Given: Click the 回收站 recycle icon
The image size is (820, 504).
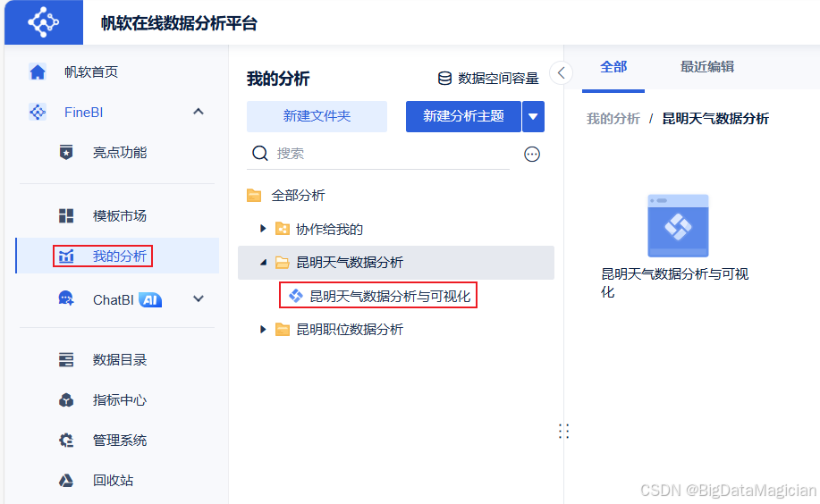Looking at the screenshot, I should [x=66, y=481].
